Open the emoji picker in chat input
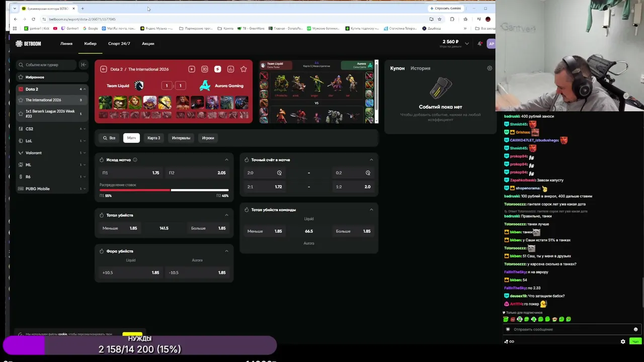 click(x=635, y=329)
